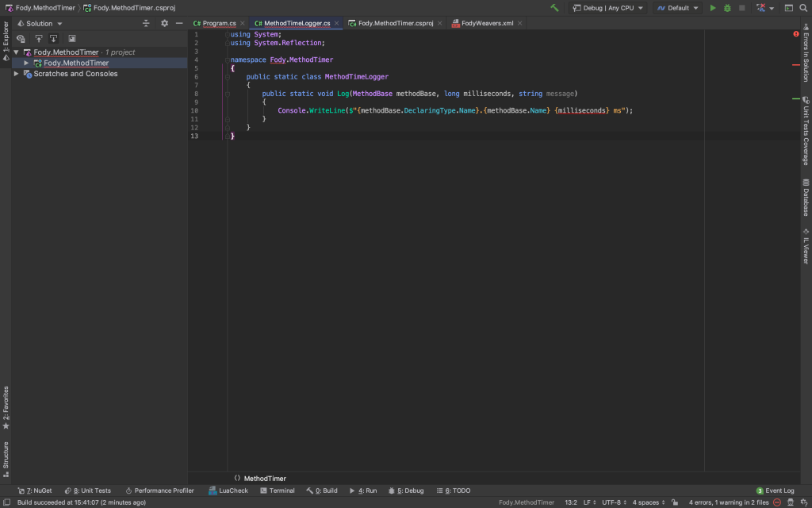This screenshot has width=812, height=508.
Task: Switch to the MethodTimeLogger.cs tab
Action: [297, 23]
